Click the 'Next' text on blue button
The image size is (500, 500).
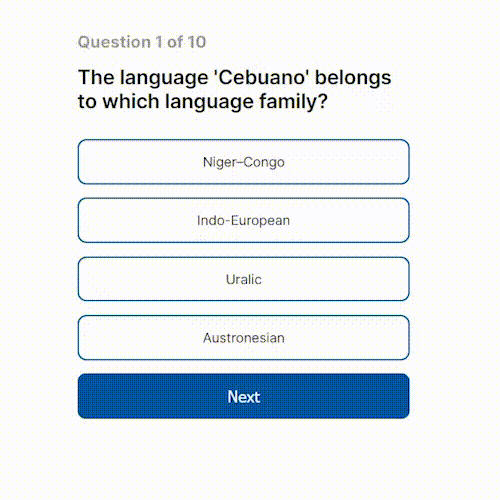coord(244,397)
